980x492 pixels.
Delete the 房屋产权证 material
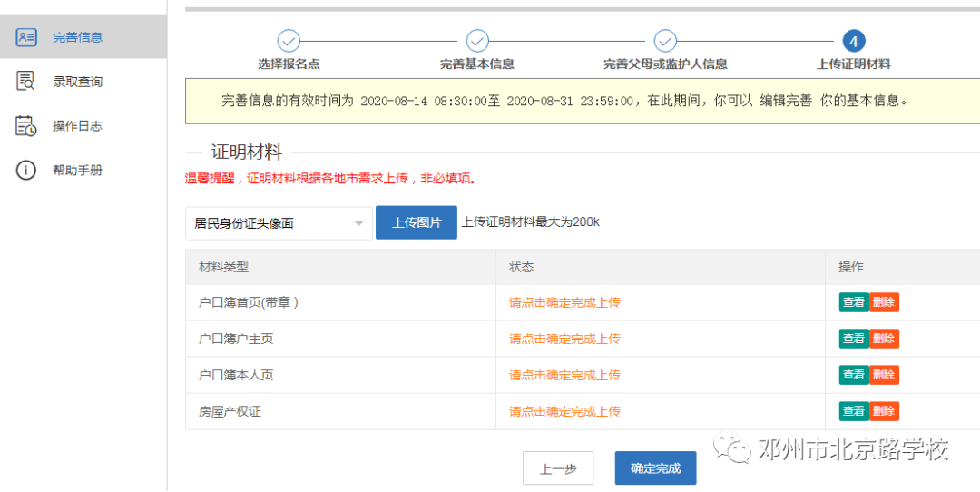[884, 411]
